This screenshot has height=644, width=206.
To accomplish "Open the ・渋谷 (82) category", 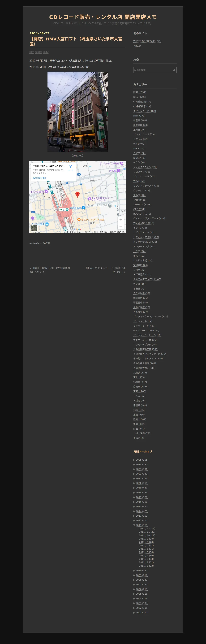I will pyautogui.click(x=139, y=396).
